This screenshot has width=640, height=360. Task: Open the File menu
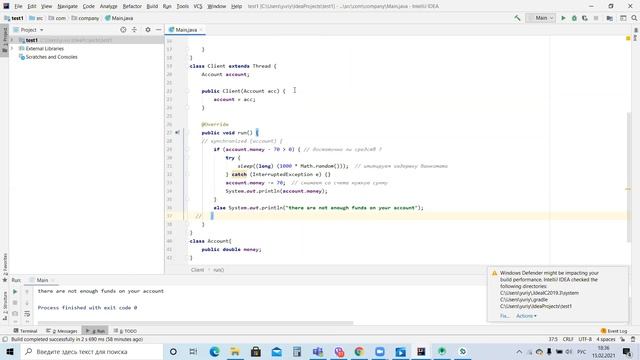[x=18, y=6]
